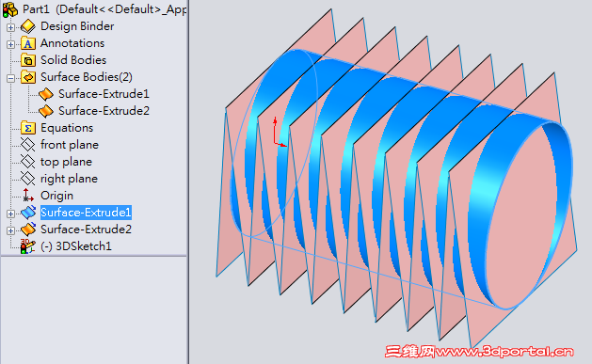592x364 pixels.
Task: Click the front plane icon
Action: (28, 145)
